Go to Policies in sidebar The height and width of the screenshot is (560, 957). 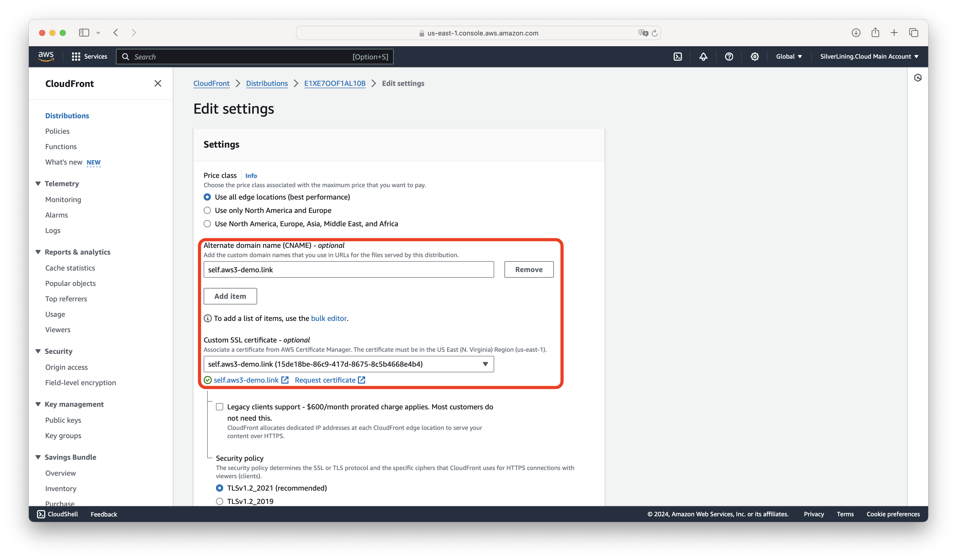click(57, 131)
